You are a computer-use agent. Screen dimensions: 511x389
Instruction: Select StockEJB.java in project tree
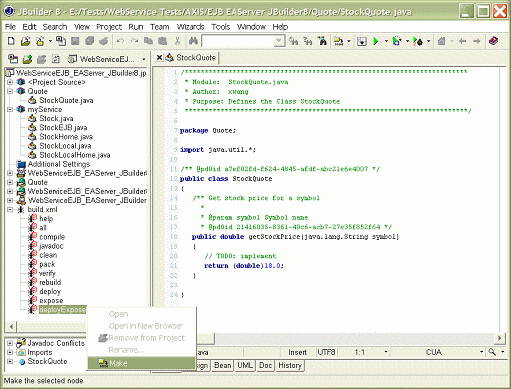63,128
